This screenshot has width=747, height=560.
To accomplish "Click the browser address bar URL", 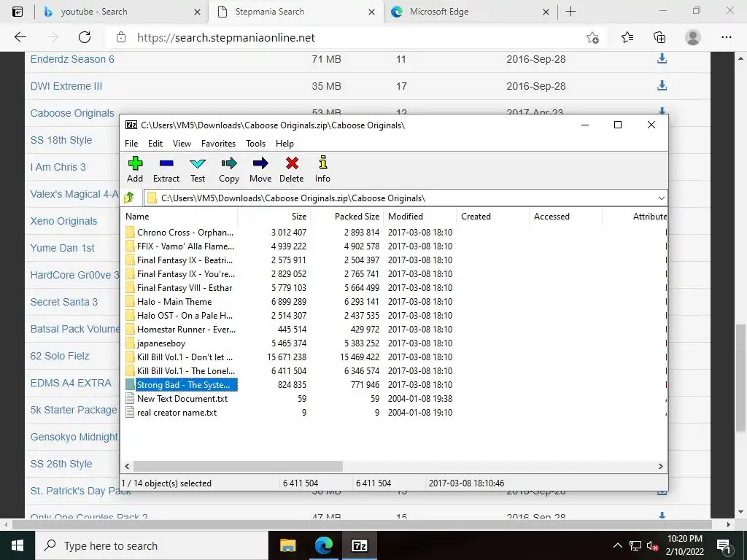I will (x=226, y=38).
